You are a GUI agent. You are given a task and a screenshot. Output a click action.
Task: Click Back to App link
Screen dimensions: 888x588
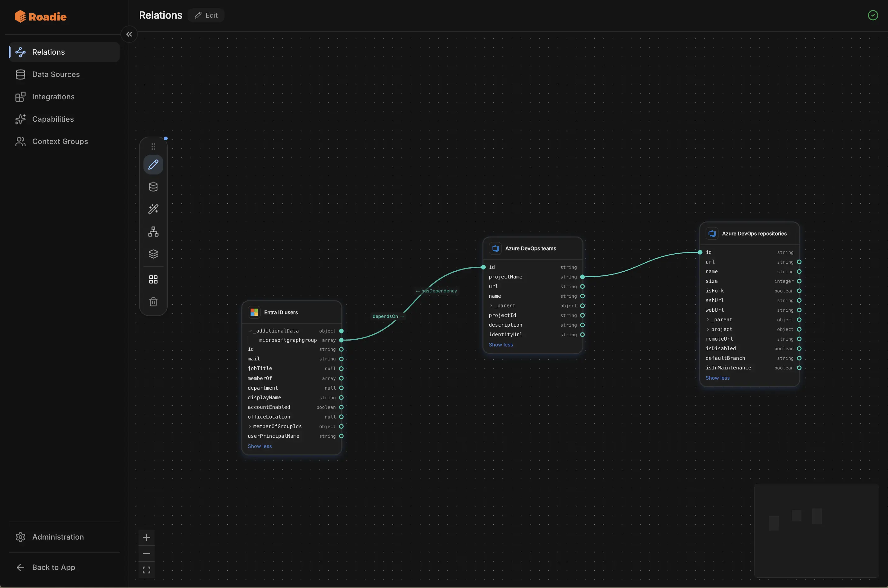click(x=64, y=568)
